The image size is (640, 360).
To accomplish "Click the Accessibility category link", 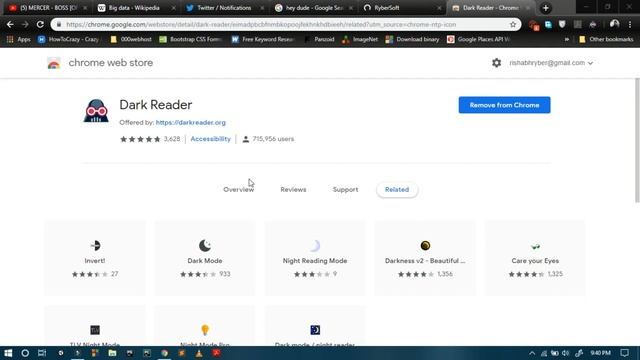I will click(x=211, y=139).
